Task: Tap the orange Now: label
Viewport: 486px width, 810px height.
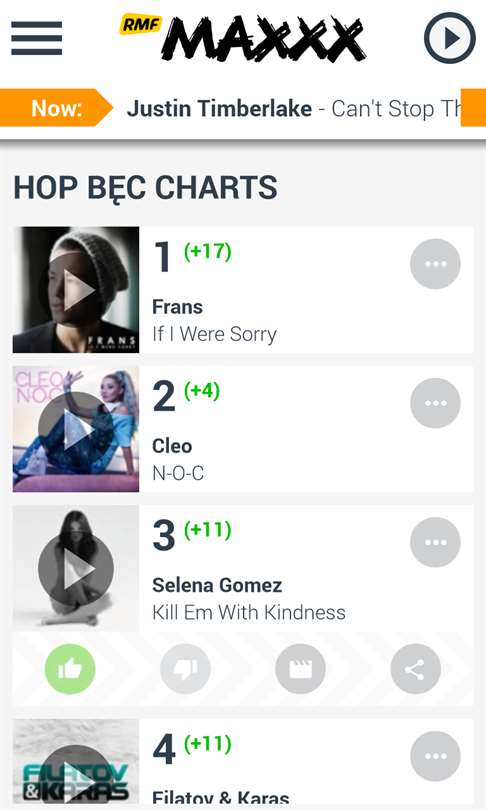Action: point(56,108)
